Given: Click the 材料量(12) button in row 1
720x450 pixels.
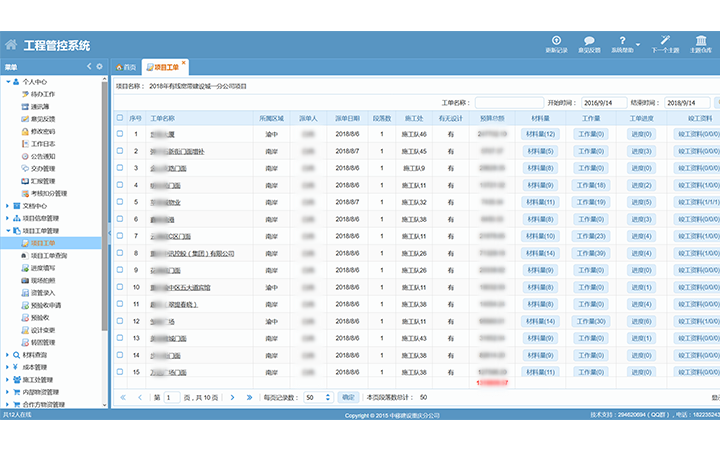Looking at the screenshot, I should pos(540,134).
